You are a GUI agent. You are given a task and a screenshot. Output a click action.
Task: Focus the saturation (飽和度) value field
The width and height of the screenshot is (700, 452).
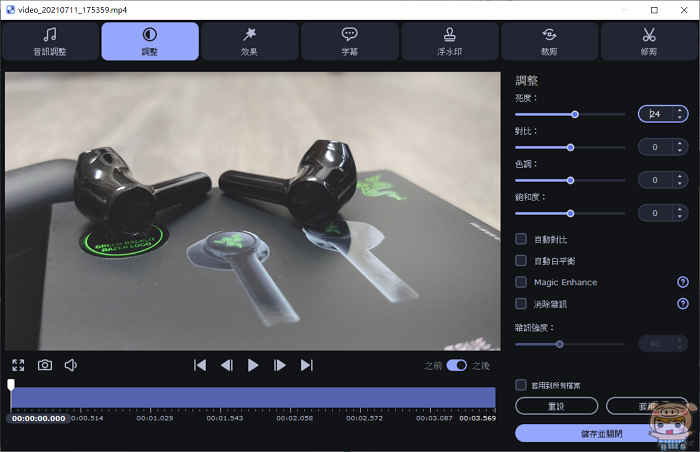coord(655,213)
